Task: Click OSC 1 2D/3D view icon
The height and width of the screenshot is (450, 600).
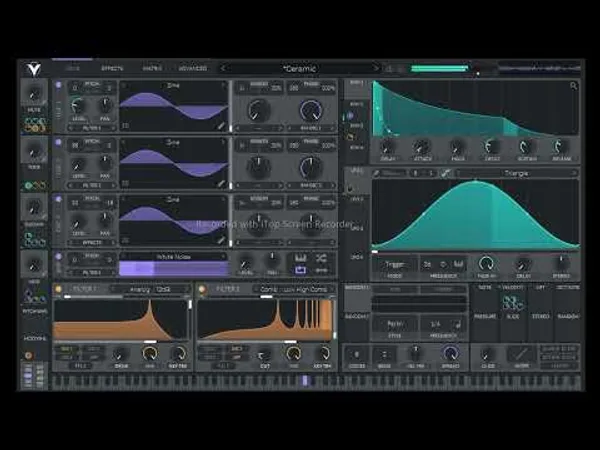Action: click(x=125, y=126)
